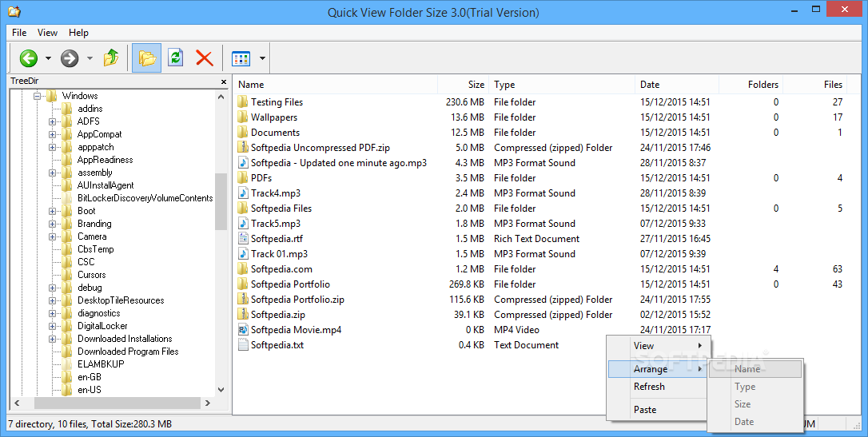Select the addins folder in tree
The image size is (868, 437).
coord(90,109)
